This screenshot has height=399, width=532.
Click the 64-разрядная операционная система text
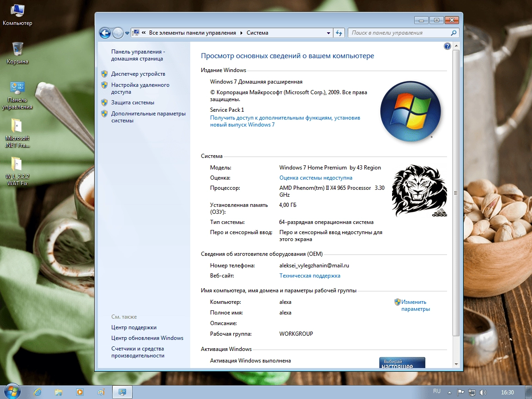pyautogui.click(x=326, y=222)
